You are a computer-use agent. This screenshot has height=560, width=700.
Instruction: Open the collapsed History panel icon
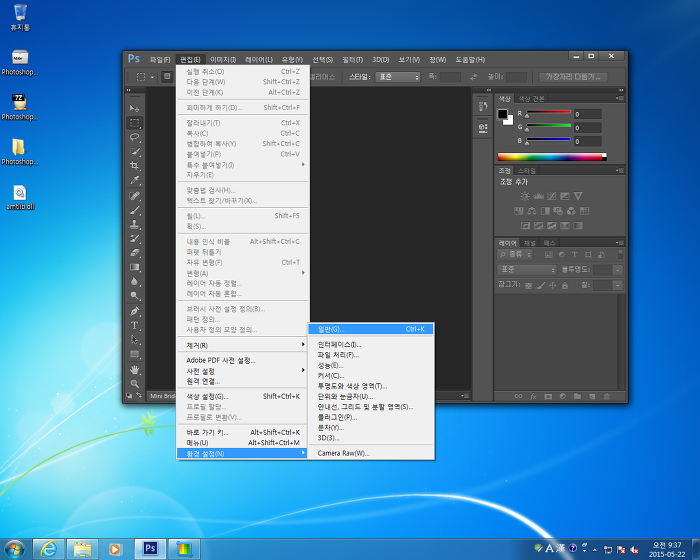pos(483,106)
